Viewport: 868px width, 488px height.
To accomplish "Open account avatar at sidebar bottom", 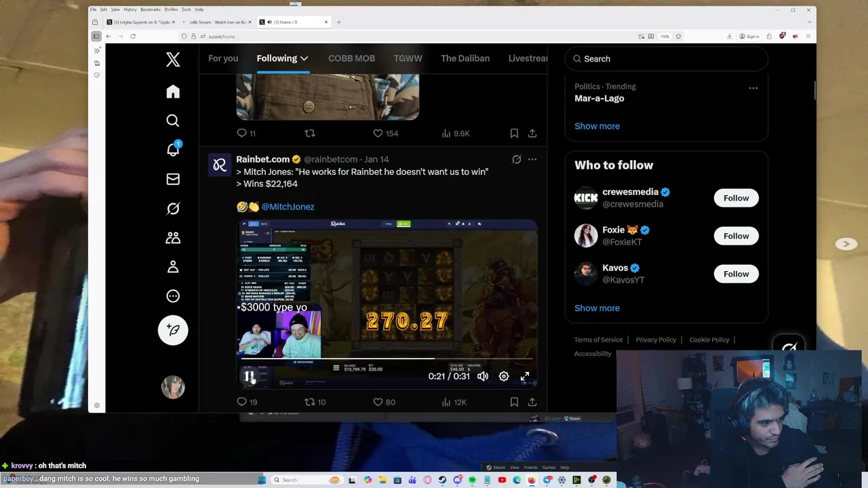I will click(173, 387).
